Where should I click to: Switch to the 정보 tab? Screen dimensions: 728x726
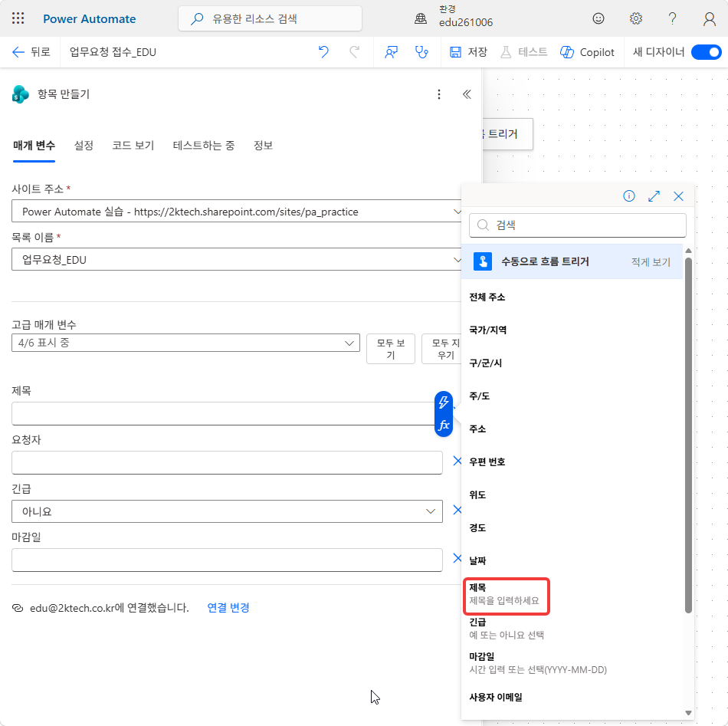[263, 146]
